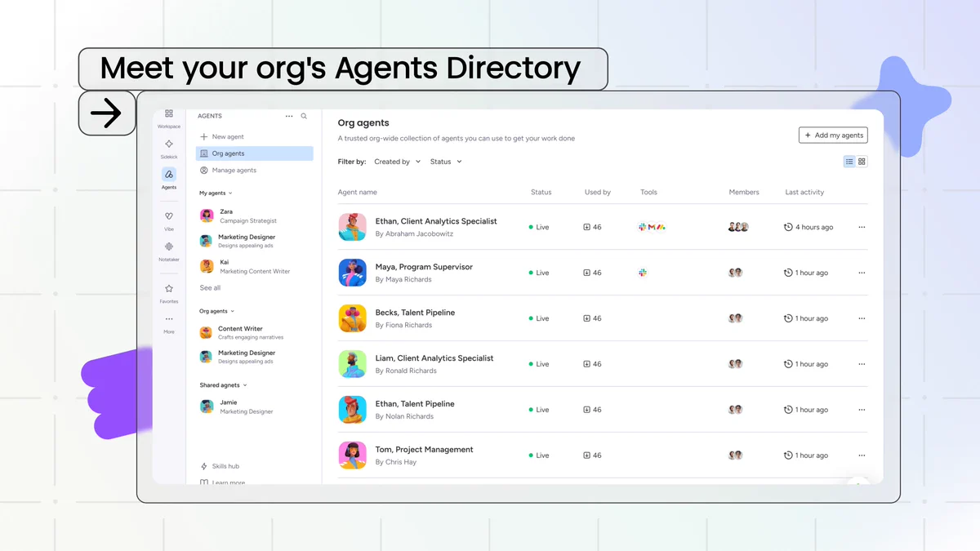Open Kai Marketing Content Writer agent

click(x=245, y=266)
